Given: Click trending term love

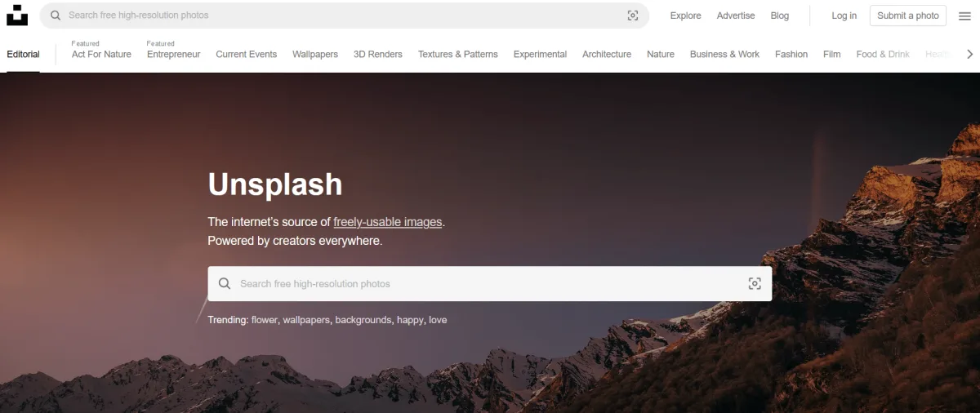Looking at the screenshot, I should point(438,320).
